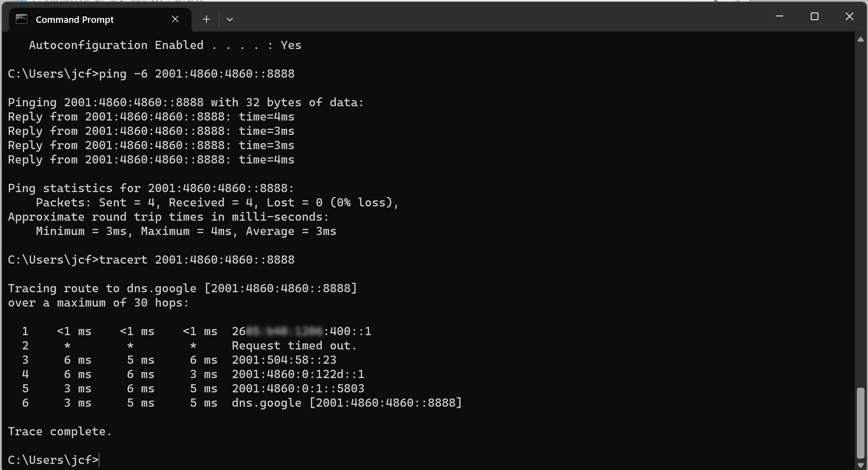Click the scrollbar down arrow

pos(860,465)
